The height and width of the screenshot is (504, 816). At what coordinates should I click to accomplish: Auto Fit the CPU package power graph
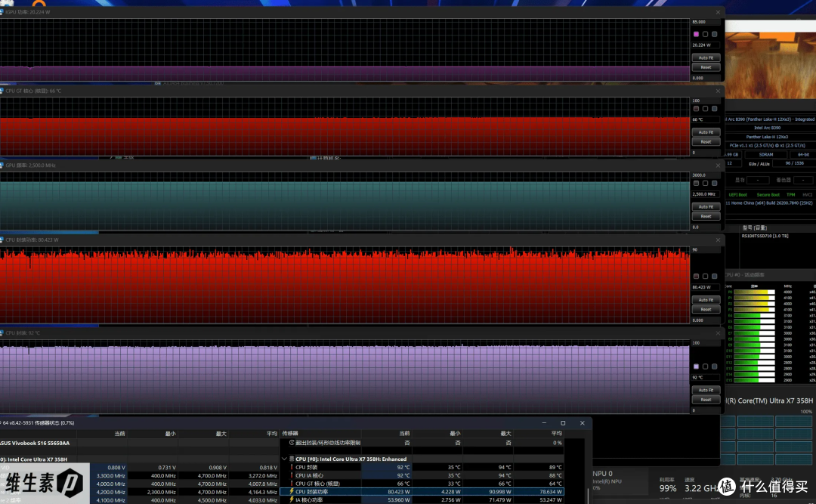(x=706, y=300)
